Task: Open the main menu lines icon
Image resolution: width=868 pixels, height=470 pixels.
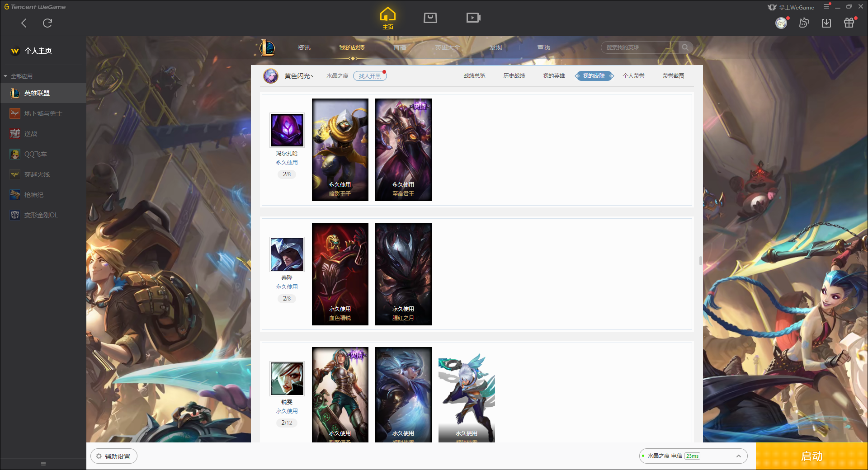Action: click(826, 6)
